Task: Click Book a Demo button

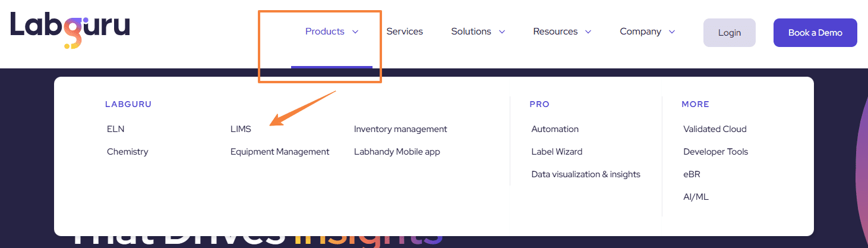Action: [x=815, y=33]
